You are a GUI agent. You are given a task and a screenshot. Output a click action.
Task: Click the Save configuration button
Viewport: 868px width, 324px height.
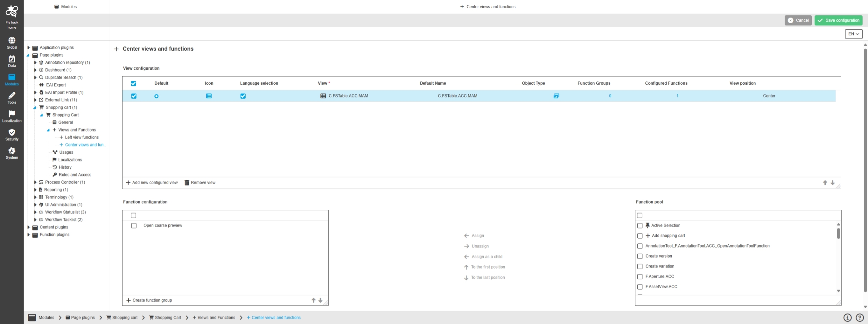click(x=838, y=20)
